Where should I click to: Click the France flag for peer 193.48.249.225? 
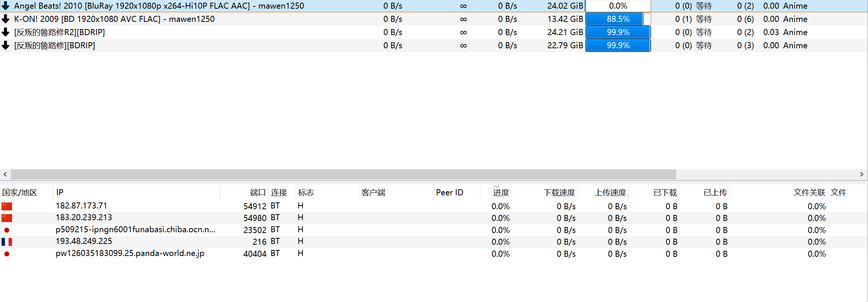tap(7, 242)
